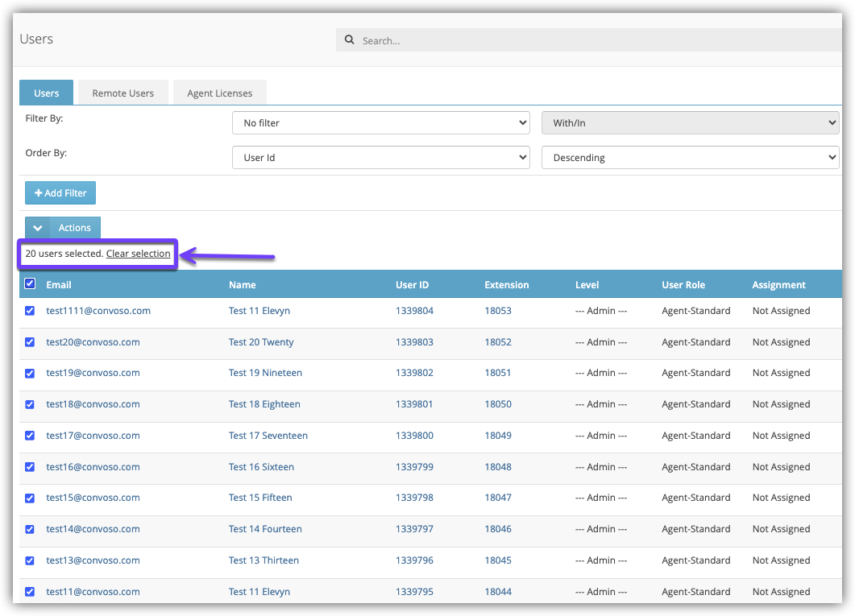Click the Assignment column header
The width and height of the screenshot is (855, 616).
778,285
